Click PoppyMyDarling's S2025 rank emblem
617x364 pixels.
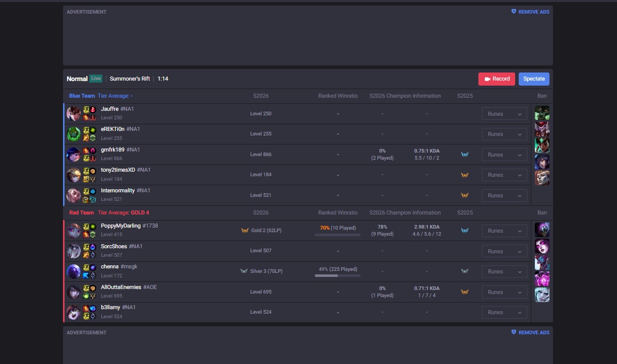tap(465, 231)
